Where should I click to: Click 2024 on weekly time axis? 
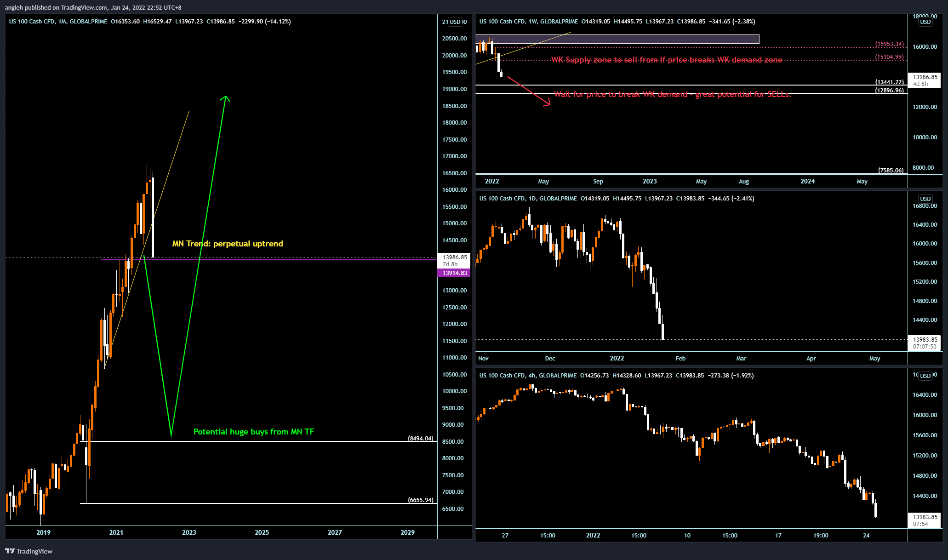click(808, 181)
